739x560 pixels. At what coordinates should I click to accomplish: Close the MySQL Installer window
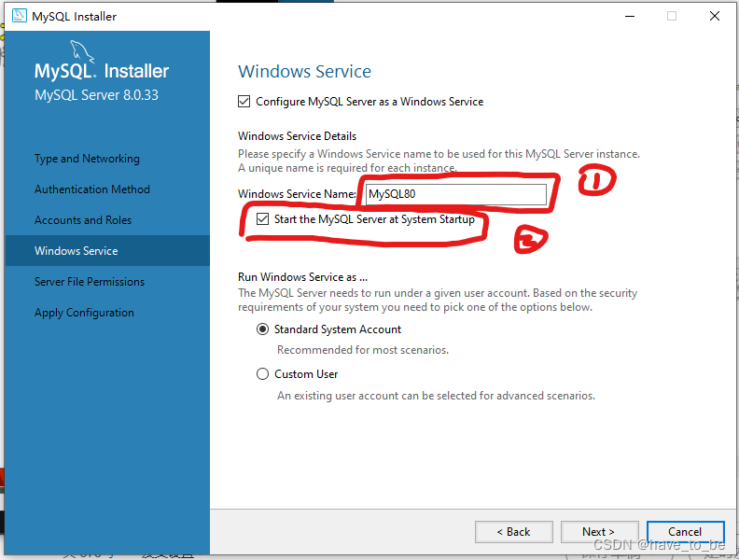click(715, 16)
